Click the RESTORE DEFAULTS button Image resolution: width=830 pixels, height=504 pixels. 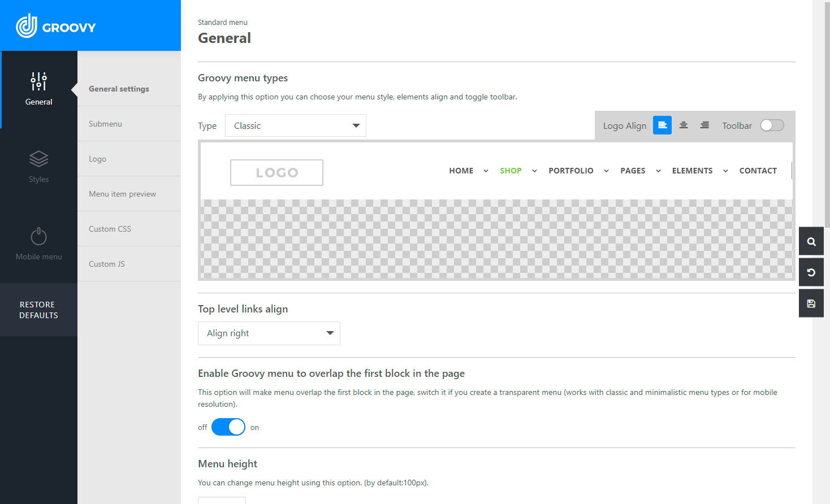[x=38, y=310]
